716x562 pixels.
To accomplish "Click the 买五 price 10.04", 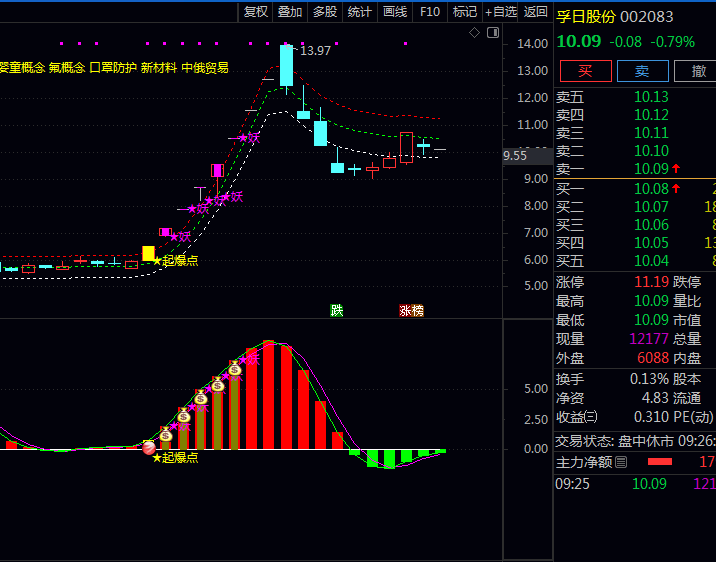I will (x=651, y=261).
